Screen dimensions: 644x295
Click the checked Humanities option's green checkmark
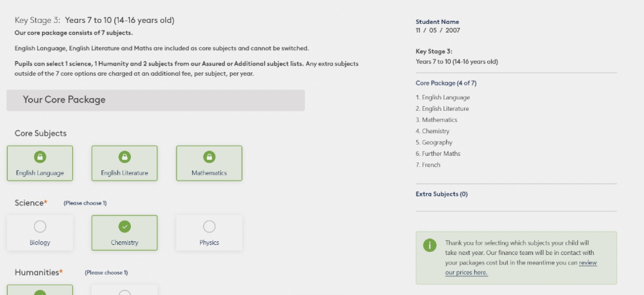click(40, 293)
